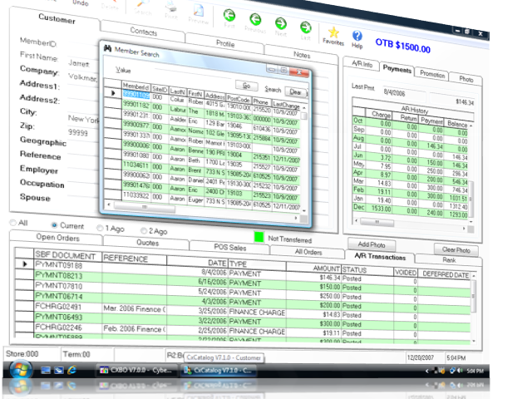Select the All radio button
This screenshot has width=532, height=399.
tap(13, 223)
